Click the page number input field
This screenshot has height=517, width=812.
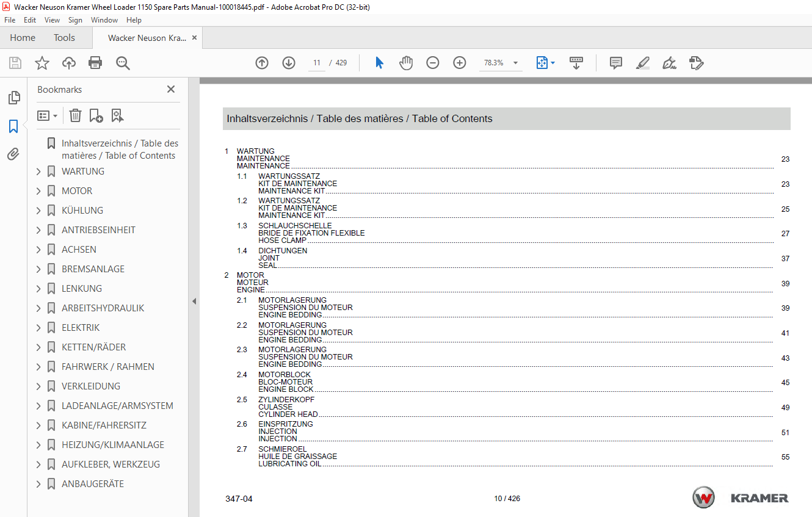click(317, 63)
